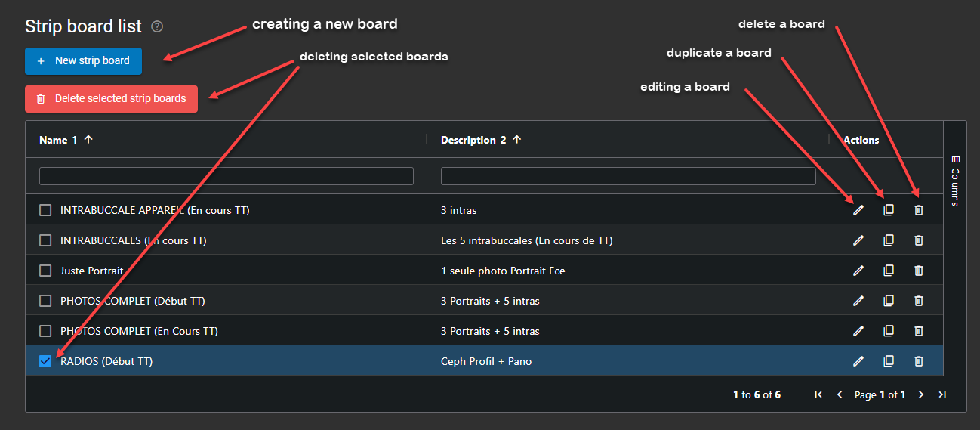980x430 pixels.
Task: Open the help icon beside Strip board list
Action: pyautogui.click(x=157, y=26)
